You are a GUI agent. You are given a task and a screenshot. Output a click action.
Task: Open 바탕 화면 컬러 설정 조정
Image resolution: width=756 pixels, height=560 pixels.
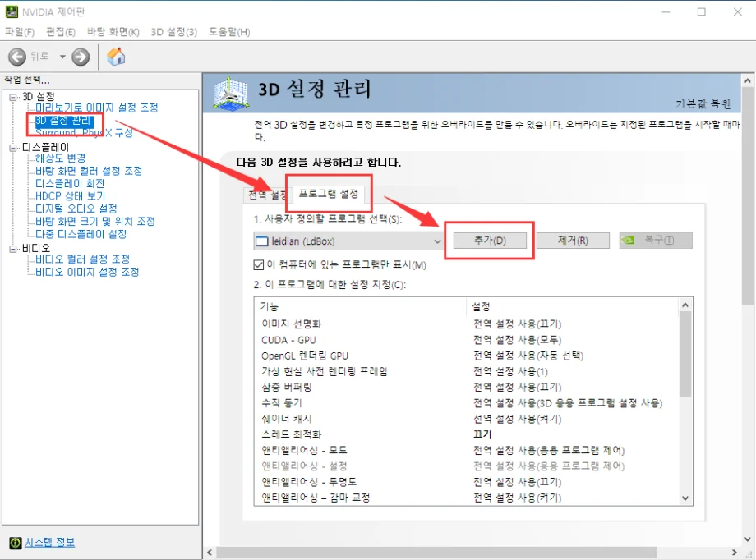(x=89, y=171)
